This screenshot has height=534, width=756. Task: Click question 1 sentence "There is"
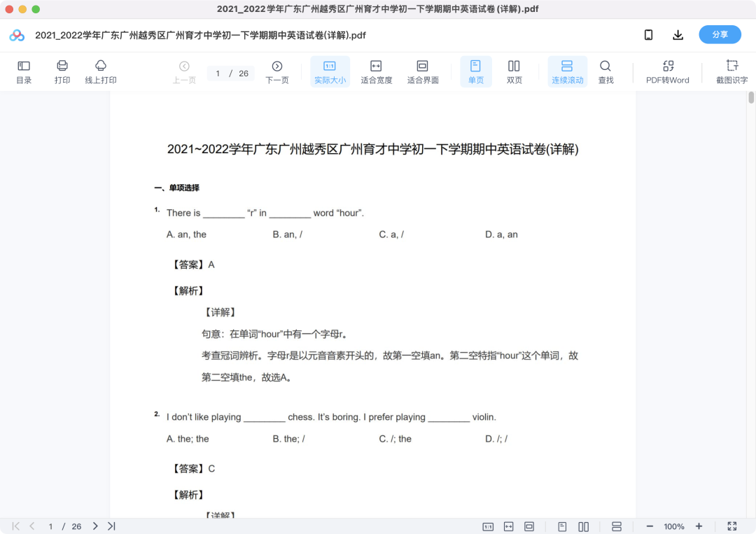(265, 213)
